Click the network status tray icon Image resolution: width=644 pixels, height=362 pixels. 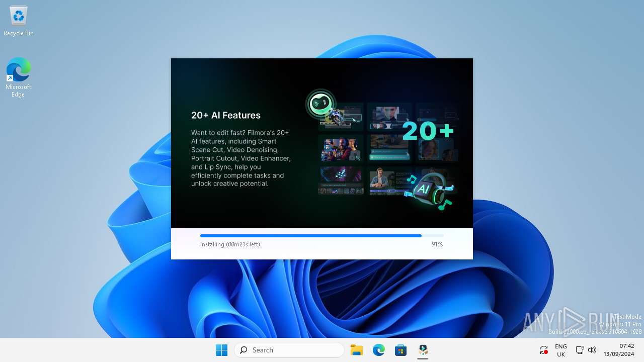point(580,350)
